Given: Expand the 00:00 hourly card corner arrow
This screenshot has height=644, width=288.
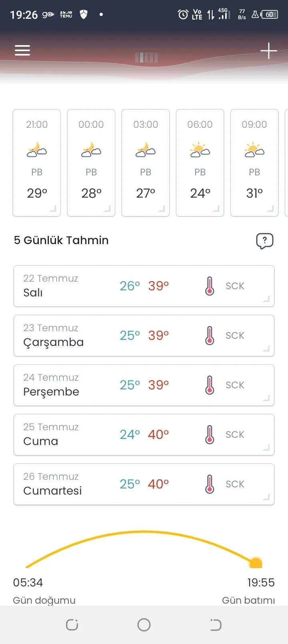Looking at the screenshot, I should pos(107,209).
